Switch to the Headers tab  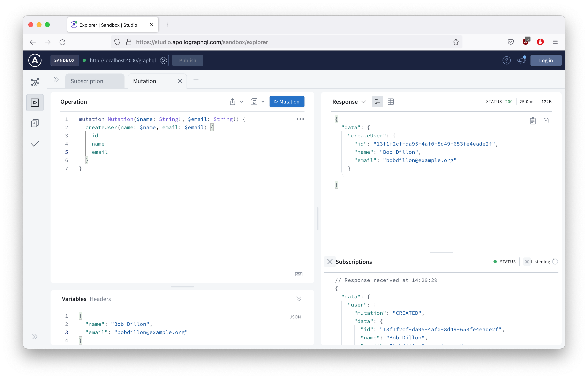[100, 299]
